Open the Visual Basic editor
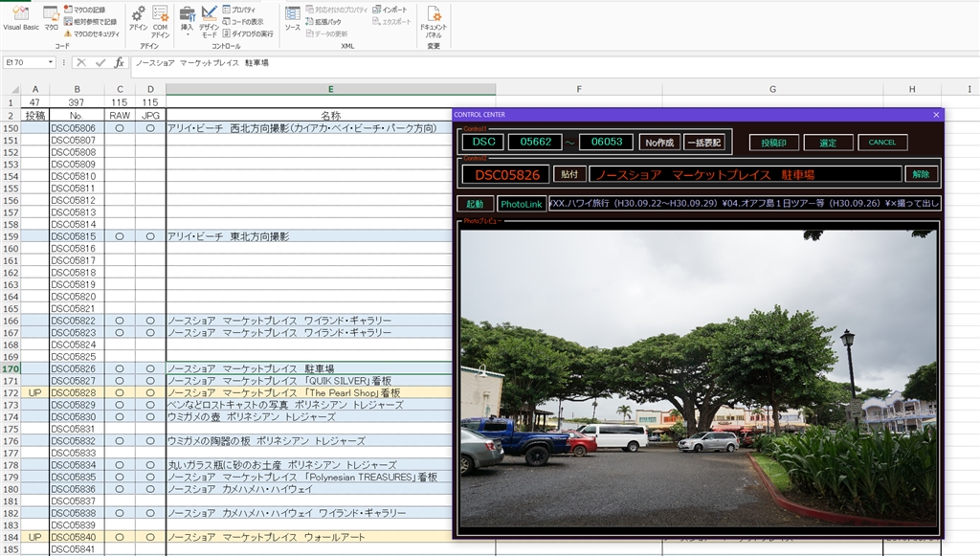 click(x=20, y=18)
